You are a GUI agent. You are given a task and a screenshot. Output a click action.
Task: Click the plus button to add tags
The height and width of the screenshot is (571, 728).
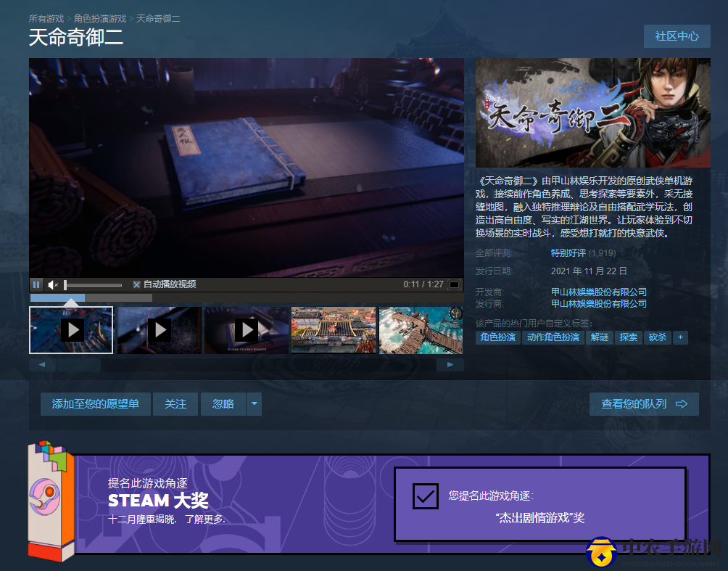680,337
